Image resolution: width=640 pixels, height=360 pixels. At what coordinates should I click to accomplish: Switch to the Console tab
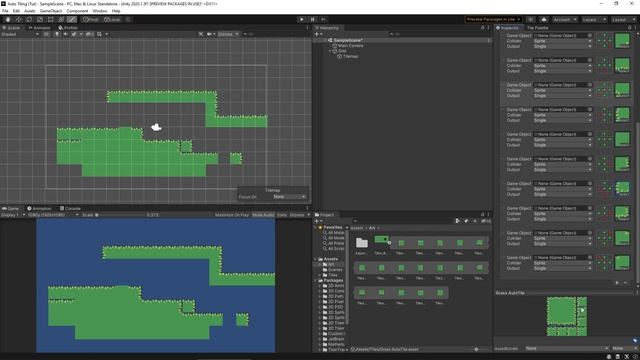(70, 209)
